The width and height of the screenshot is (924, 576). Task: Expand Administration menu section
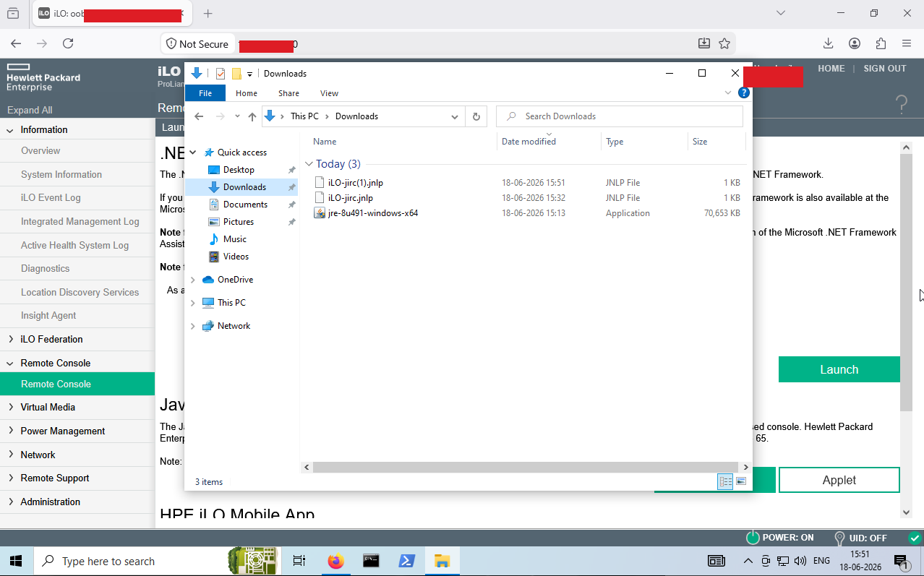(10, 502)
